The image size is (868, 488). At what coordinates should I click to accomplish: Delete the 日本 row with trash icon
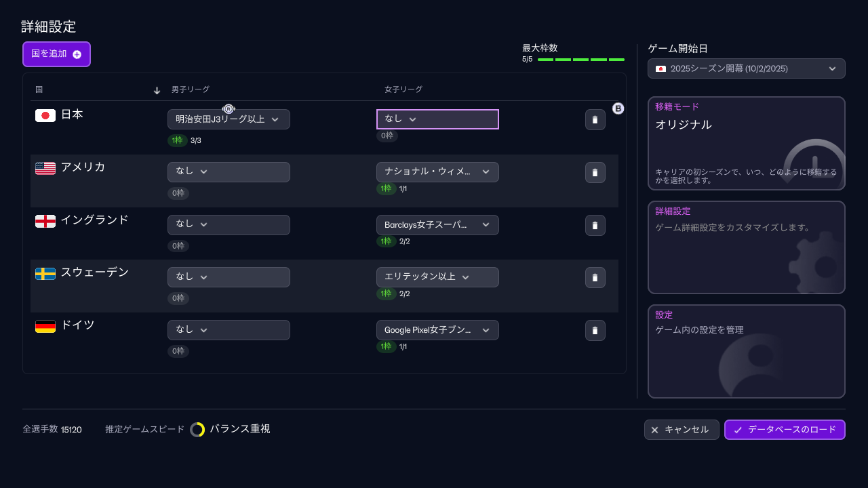(595, 119)
